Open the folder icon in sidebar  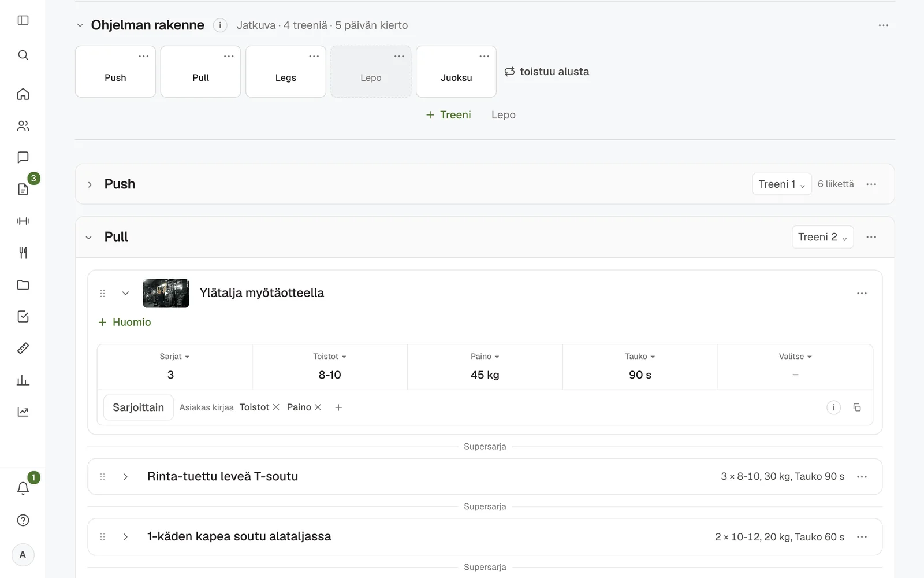coord(23,284)
